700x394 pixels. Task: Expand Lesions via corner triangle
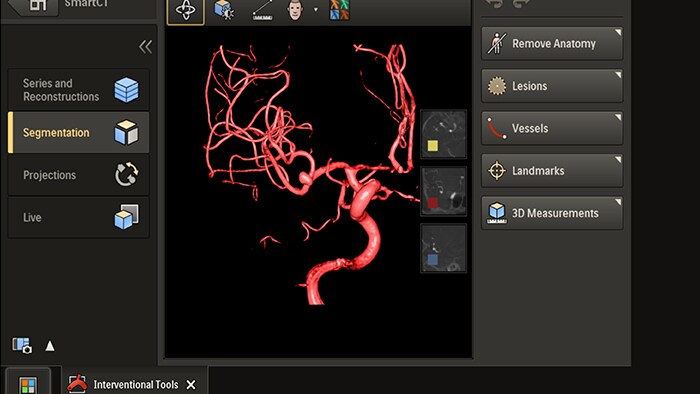coord(618,75)
